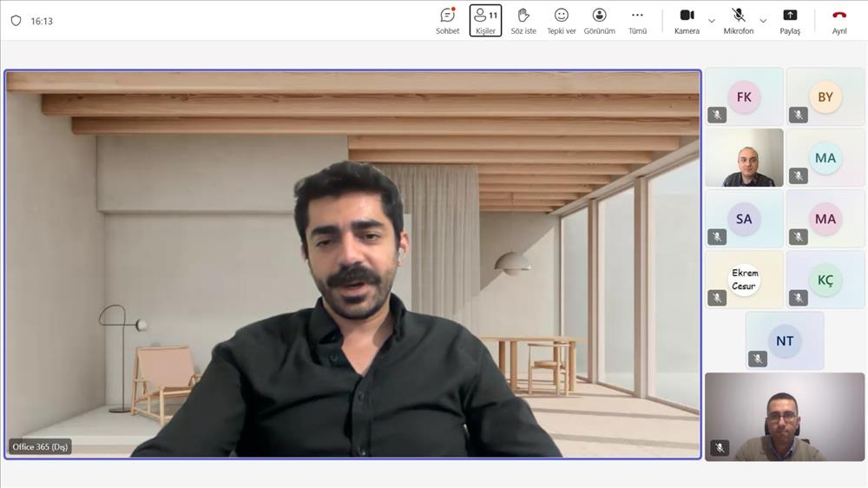Select the Ekrem Cesur participant tile
The image size is (868, 488).
[x=744, y=280]
